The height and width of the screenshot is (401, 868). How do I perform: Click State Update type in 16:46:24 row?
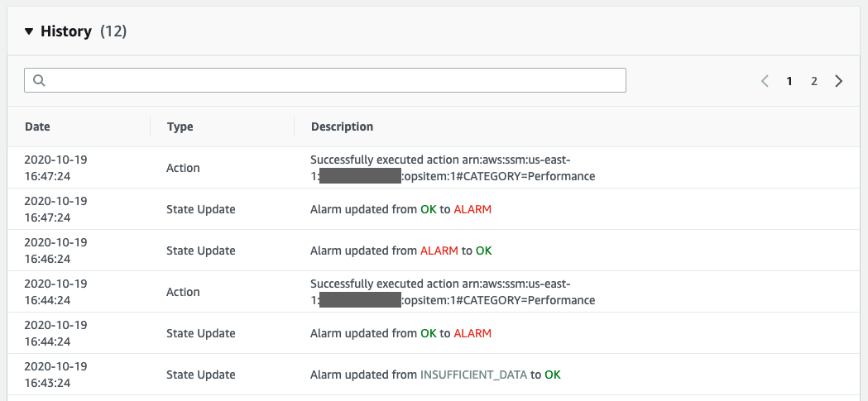click(x=201, y=251)
